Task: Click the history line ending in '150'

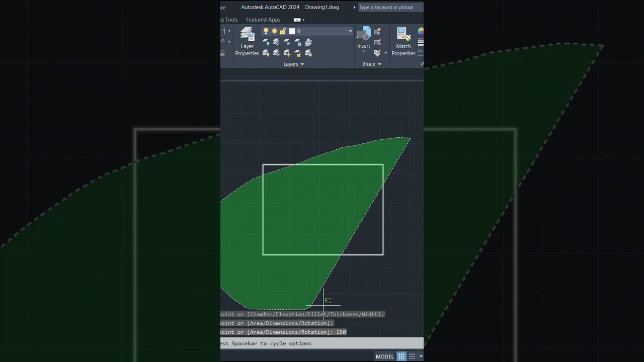Action: click(283, 332)
